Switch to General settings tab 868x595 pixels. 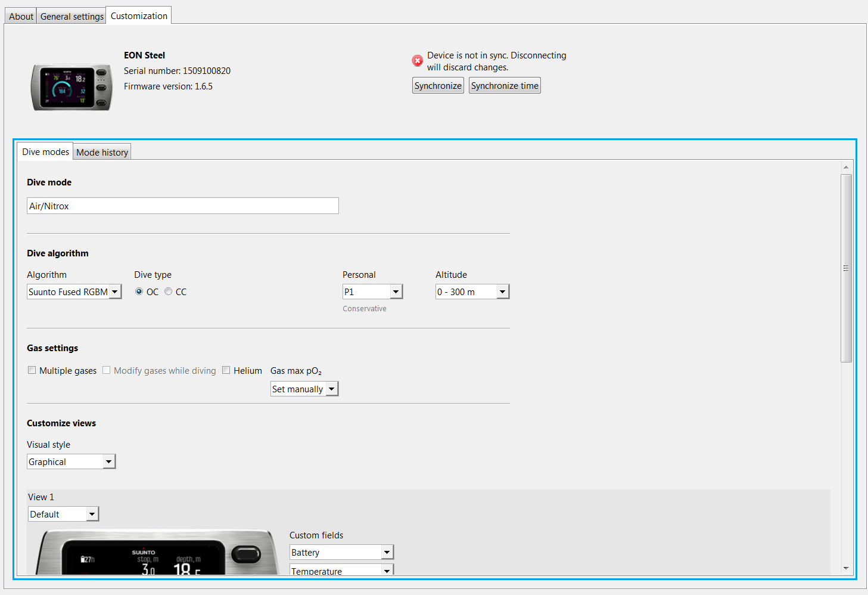[72, 16]
